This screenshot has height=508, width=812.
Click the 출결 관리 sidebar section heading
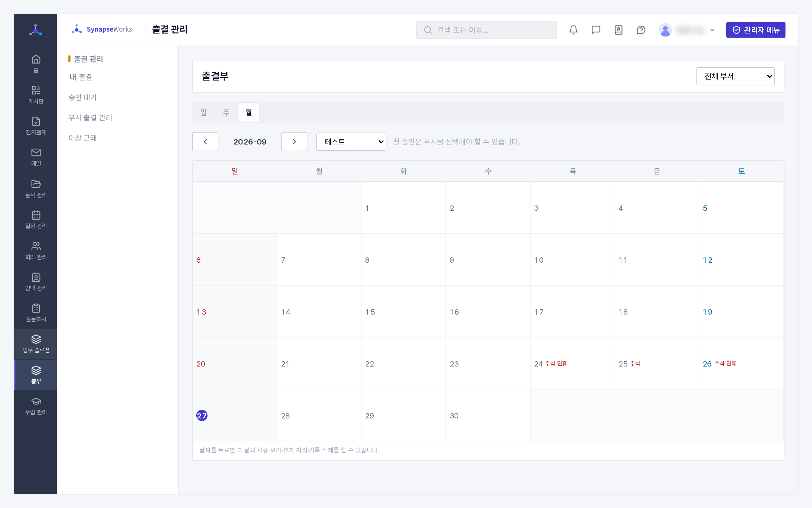tap(88, 59)
